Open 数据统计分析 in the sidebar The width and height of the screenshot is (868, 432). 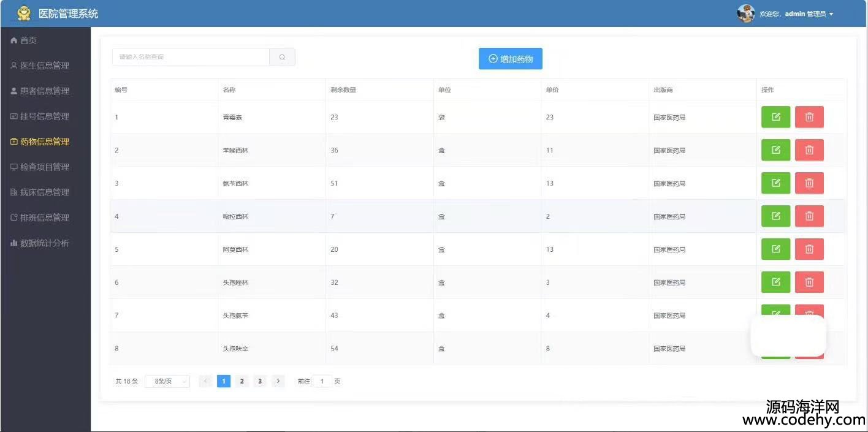point(45,243)
